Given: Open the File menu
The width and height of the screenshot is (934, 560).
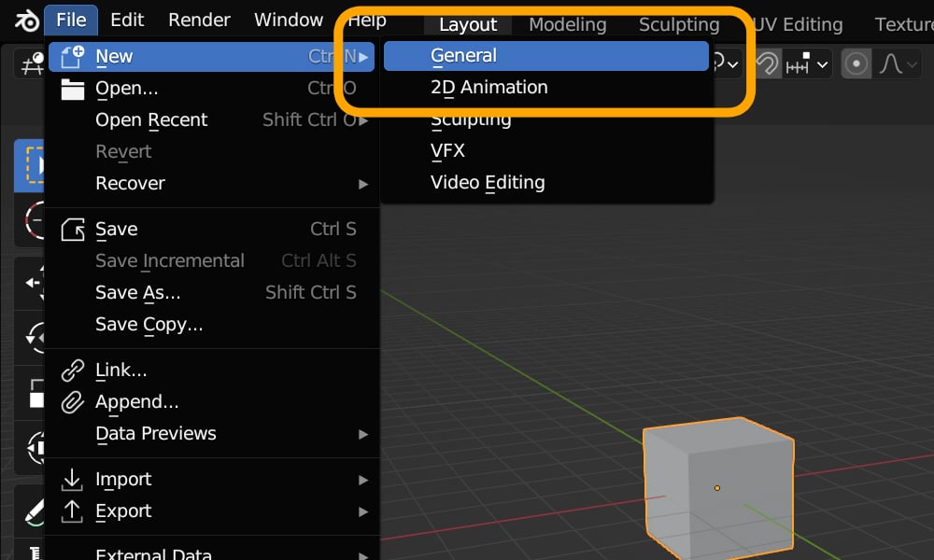Looking at the screenshot, I should tap(71, 20).
